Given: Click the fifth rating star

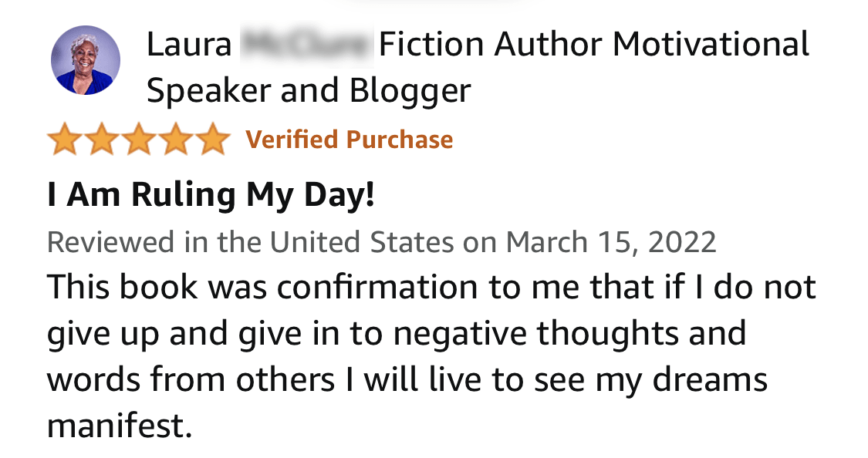Looking at the screenshot, I should 211,140.
